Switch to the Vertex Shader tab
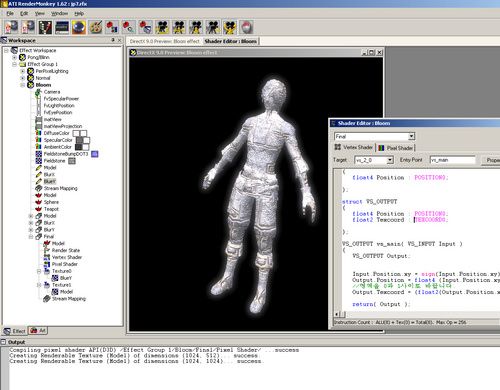The image size is (500, 390). point(354,147)
